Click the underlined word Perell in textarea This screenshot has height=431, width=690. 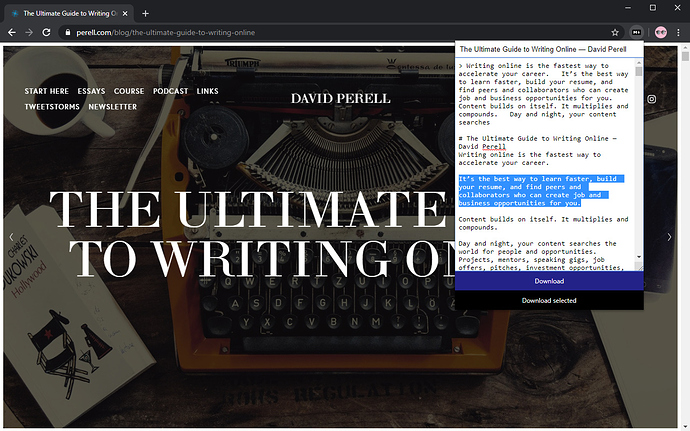coord(494,147)
